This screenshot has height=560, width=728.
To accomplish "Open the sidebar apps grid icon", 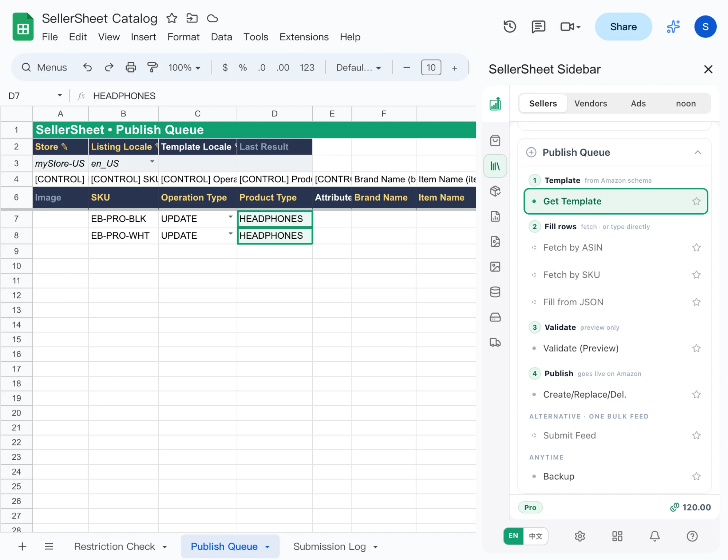I will pyautogui.click(x=617, y=536).
